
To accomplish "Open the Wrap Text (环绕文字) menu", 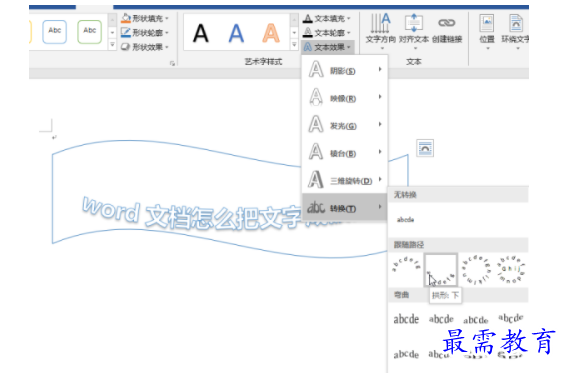I will coord(515,32).
